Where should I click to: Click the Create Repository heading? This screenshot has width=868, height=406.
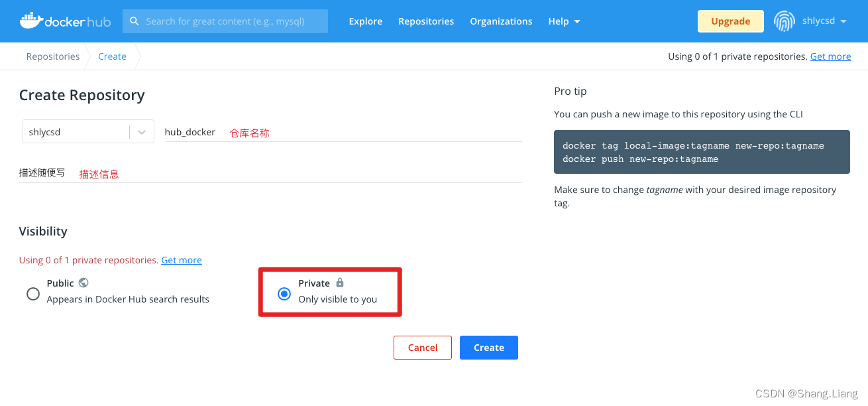tap(82, 96)
